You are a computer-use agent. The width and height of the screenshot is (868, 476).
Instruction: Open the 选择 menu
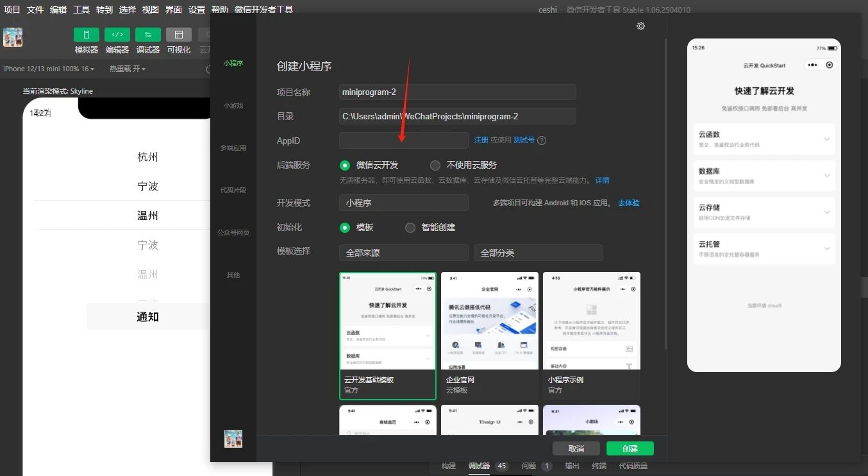tap(128, 10)
